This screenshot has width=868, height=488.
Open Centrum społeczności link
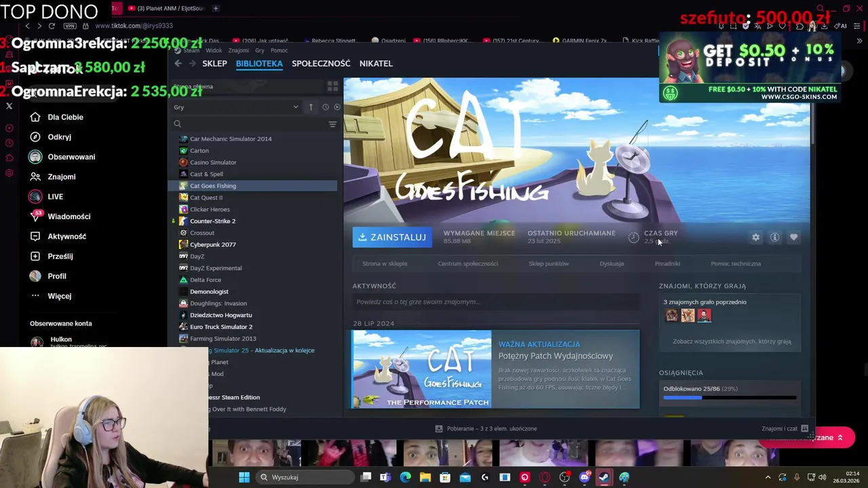point(468,264)
